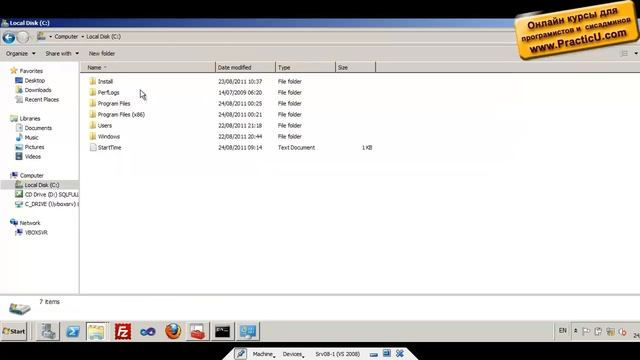Select Network in navigation pane
The width and height of the screenshot is (640, 360).
pyautogui.click(x=25, y=223)
